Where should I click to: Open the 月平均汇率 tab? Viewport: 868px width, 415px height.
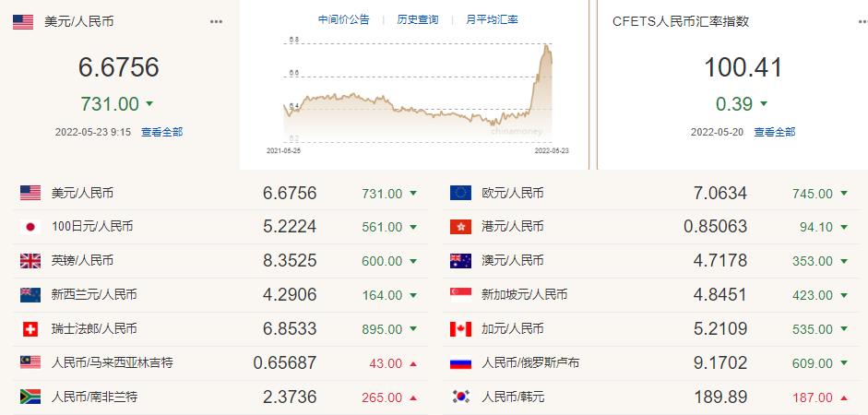(x=492, y=19)
